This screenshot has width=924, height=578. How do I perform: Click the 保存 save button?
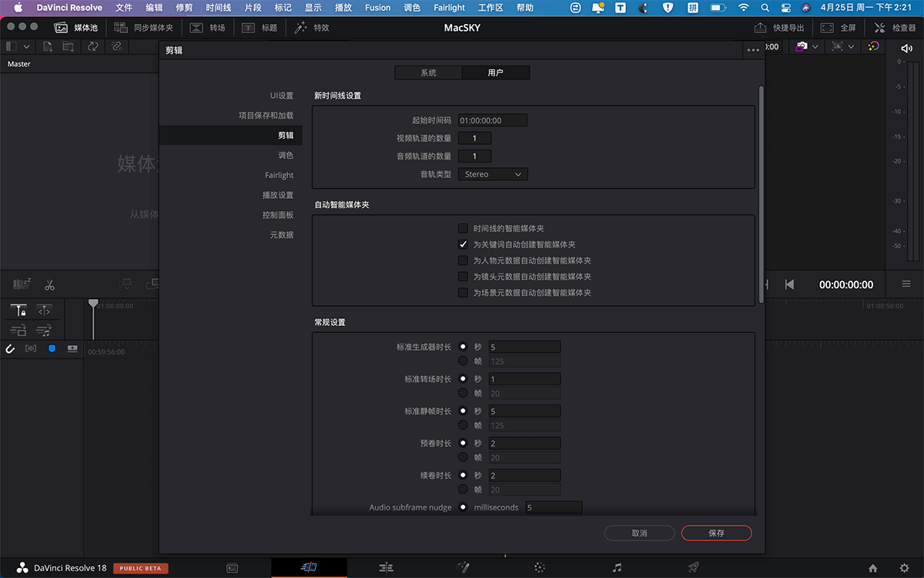[716, 533]
